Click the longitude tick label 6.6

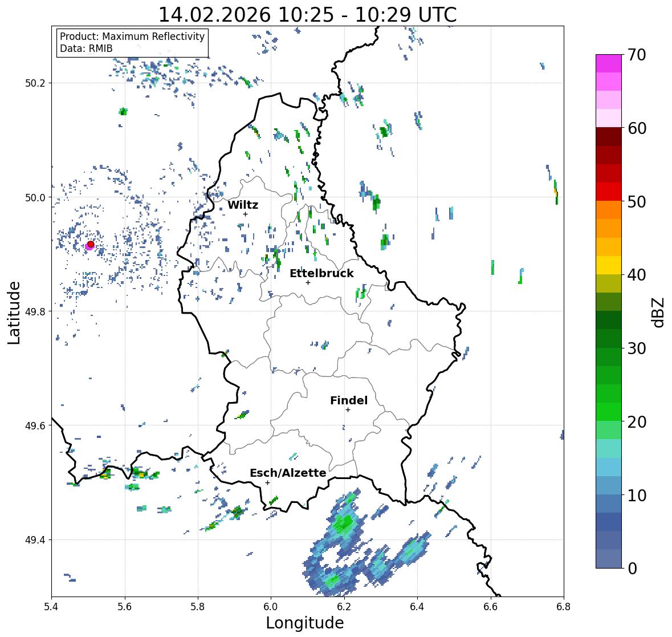tap(491, 607)
